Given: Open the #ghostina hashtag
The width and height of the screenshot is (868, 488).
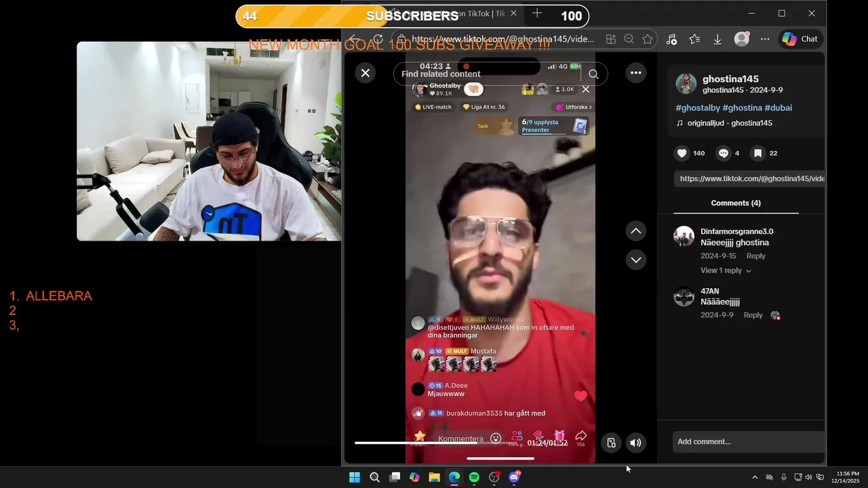Looking at the screenshot, I should pyautogui.click(x=743, y=108).
